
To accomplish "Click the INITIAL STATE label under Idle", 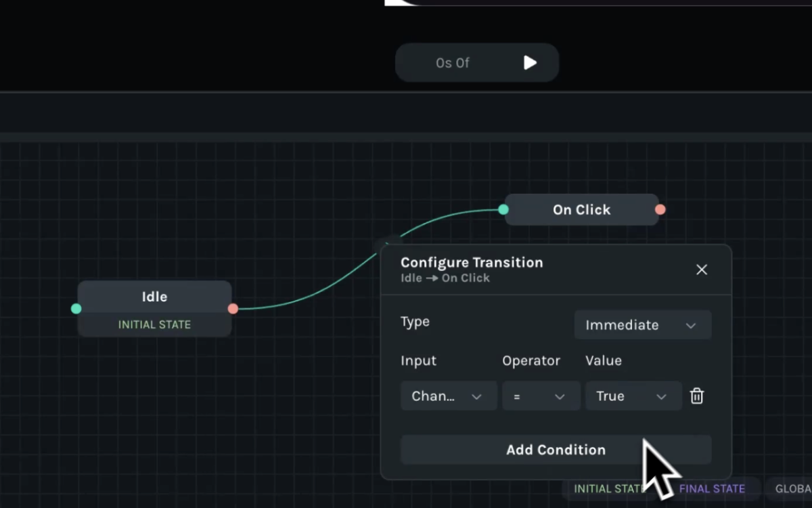I will coord(154,324).
